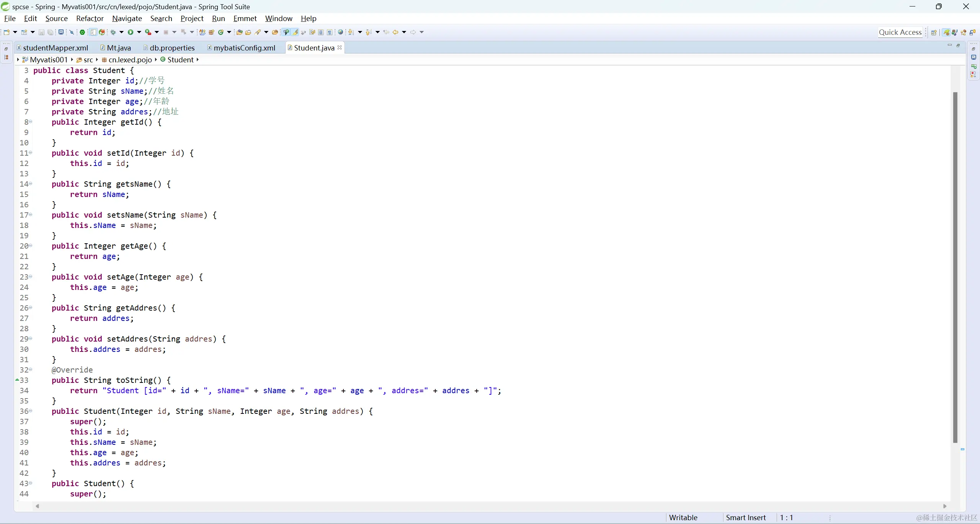Click the Debug bug icon
980x524 pixels.
[x=113, y=32]
